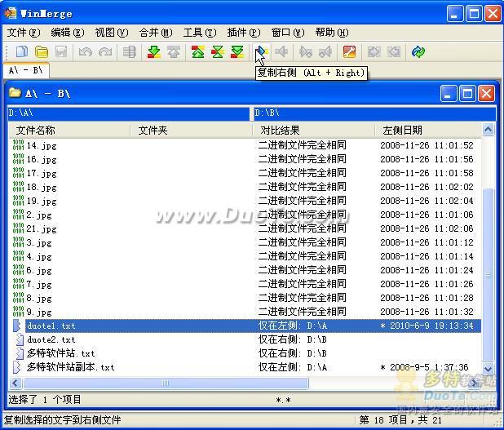Click the Copy Right (复制右侧) toolbar icon
The height and width of the screenshot is (430, 504).
coord(262,51)
